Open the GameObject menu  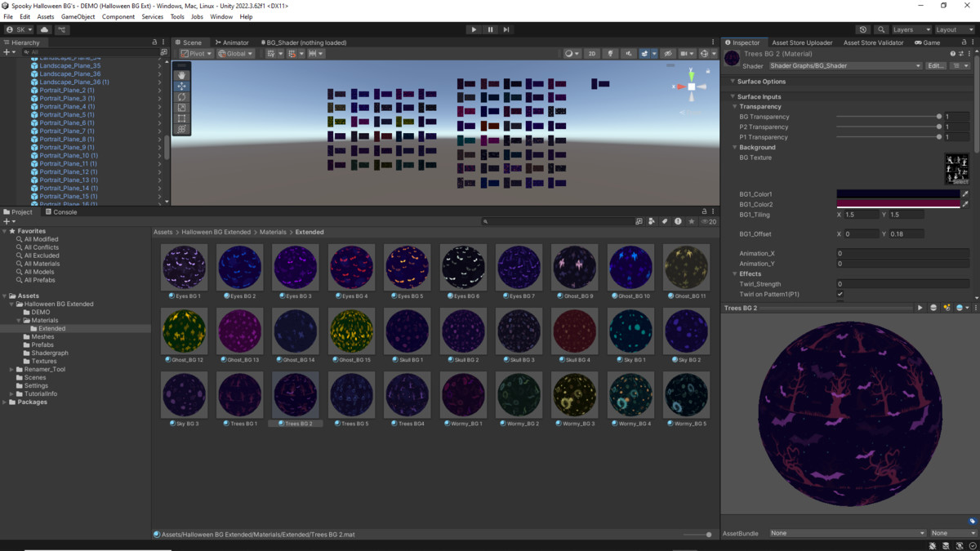click(78, 16)
